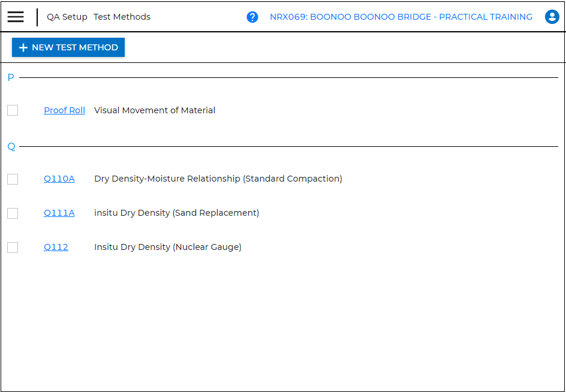The image size is (566, 392).
Task: Tick the checkbox beside Q111A
Action: [x=13, y=213]
